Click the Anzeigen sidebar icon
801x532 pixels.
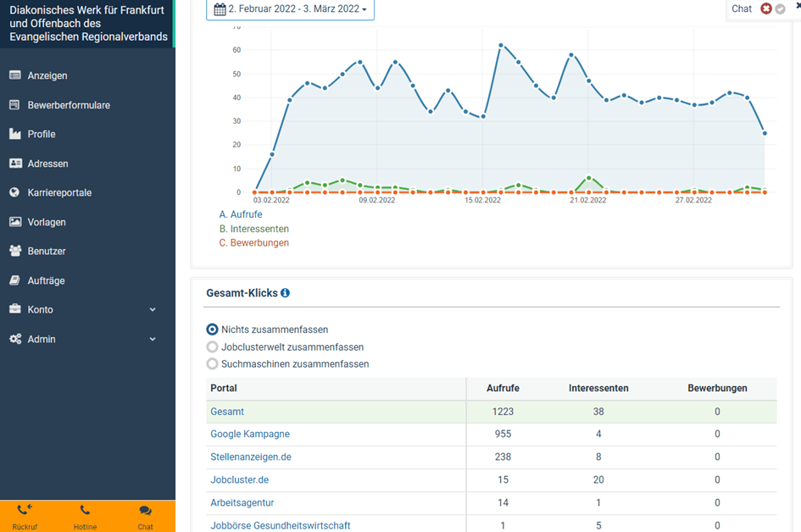pos(15,75)
